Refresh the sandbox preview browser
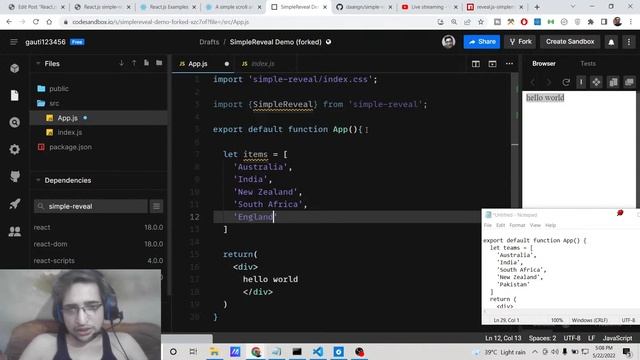 tap(566, 82)
